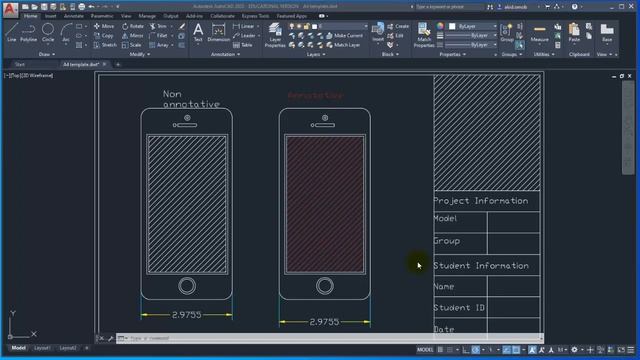Select the Dimension tool
The height and width of the screenshot is (360, 640).
coord(218,33)
